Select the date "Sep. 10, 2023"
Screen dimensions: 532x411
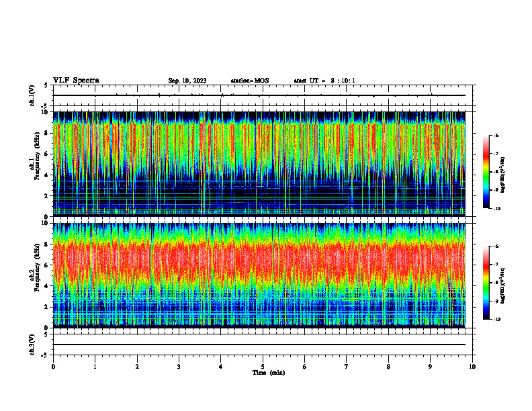(187, 81)
